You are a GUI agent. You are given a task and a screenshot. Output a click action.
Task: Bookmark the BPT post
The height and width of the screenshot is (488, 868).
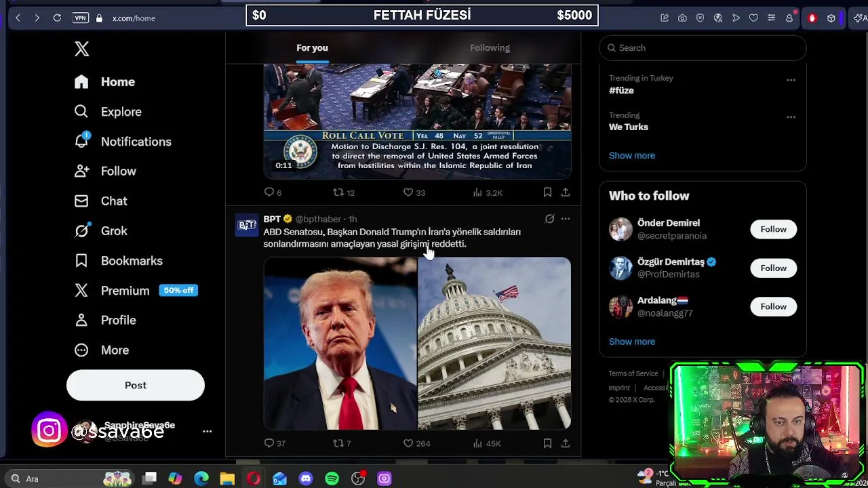click(x=547, y=443)
